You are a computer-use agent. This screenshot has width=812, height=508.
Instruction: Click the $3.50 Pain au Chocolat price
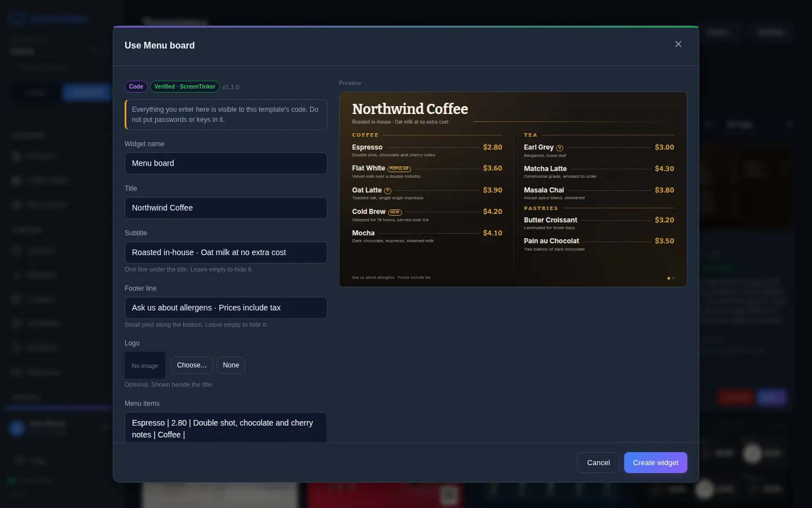[664, 241]
